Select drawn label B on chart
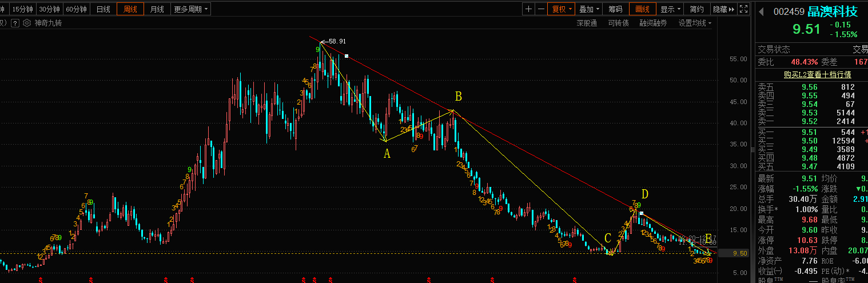The width and height of the screenshot is (868, 283). tap(458, 95)
